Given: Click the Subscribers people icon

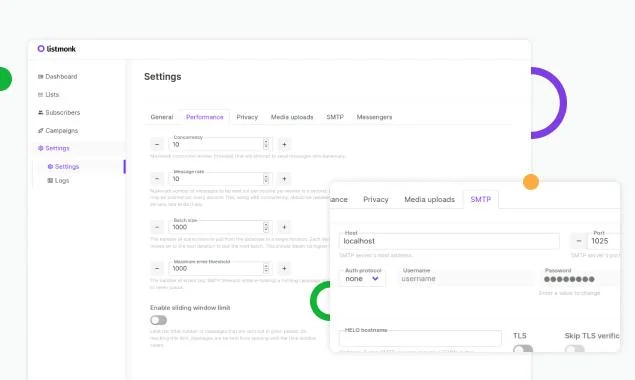Looking at the screenshot, I should (x=40, y=112).
